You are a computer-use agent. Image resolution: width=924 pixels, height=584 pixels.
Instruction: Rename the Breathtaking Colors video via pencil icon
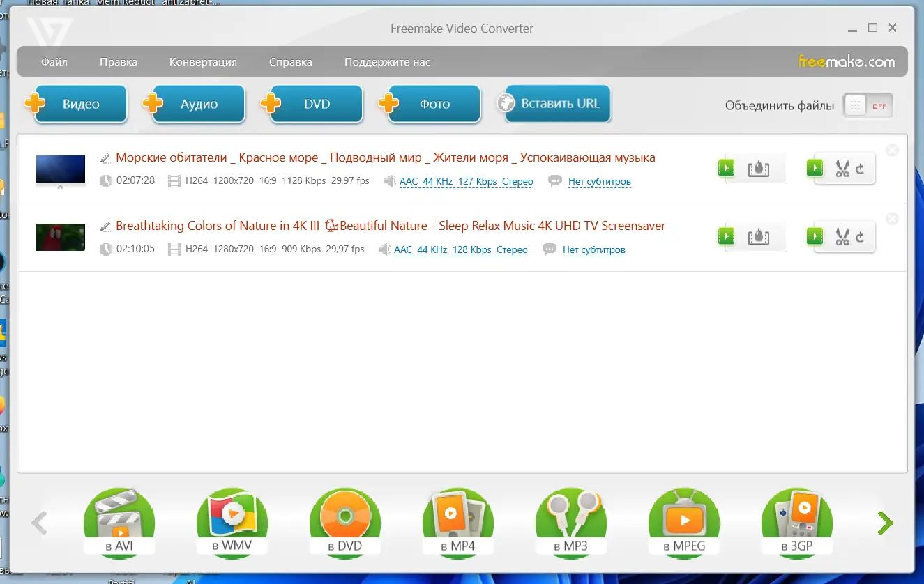(x=105, y=226)
